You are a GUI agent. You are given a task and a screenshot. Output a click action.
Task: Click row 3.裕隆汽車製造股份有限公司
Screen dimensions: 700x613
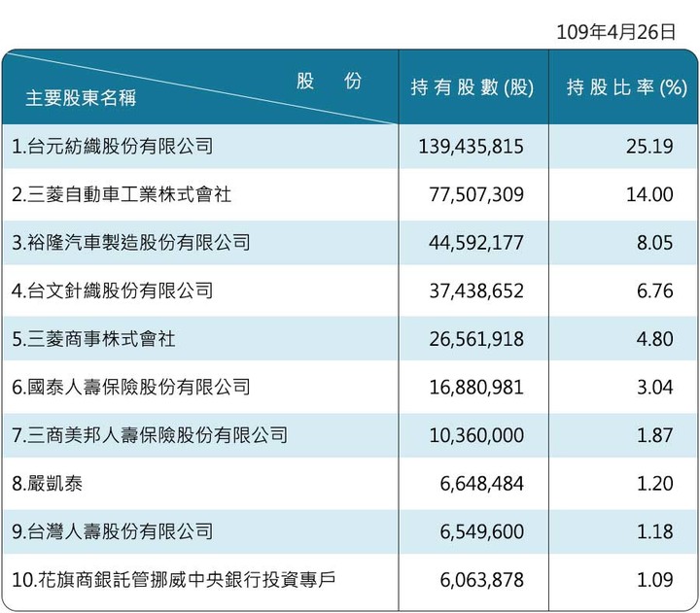click(131, 243)
